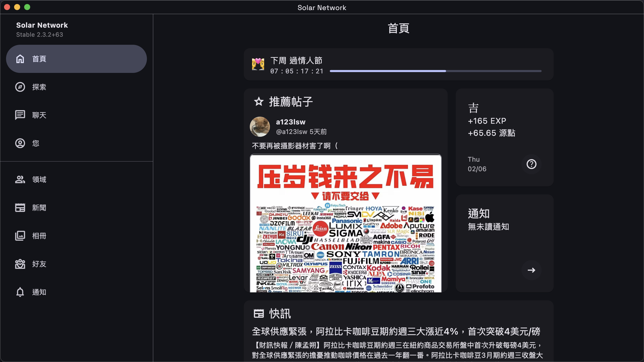Open the 相冊 menu label
Viewport: 644px width, 362px height.
[39, 236]
